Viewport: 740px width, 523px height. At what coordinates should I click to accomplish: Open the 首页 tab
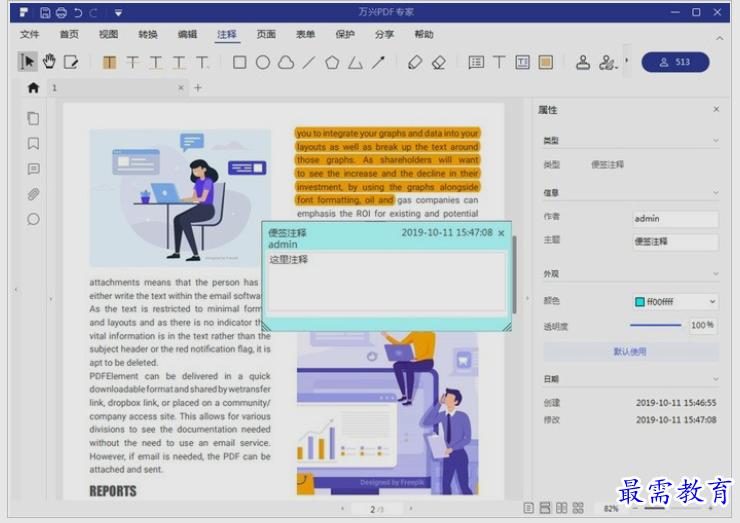[x=69, y=34]
